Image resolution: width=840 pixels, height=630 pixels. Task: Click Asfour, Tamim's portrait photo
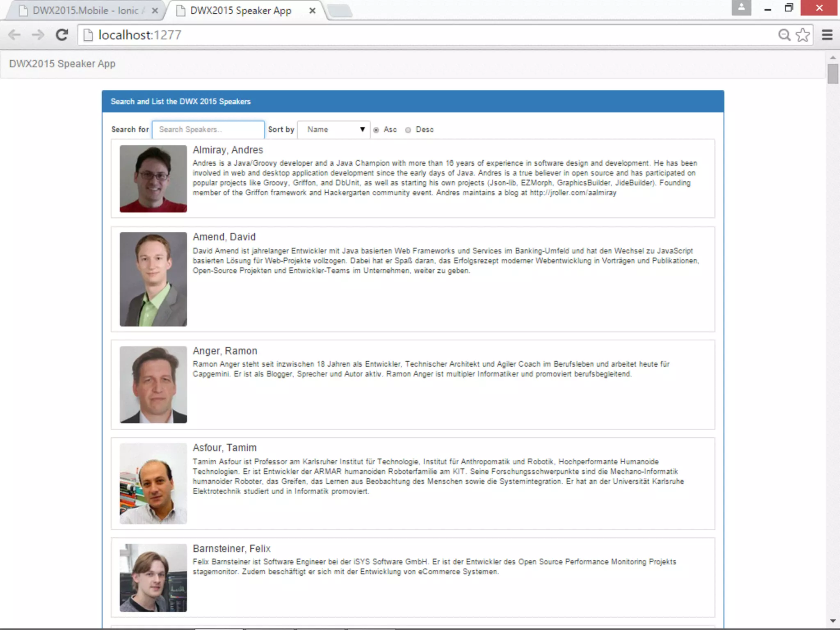tap(153, 483)
